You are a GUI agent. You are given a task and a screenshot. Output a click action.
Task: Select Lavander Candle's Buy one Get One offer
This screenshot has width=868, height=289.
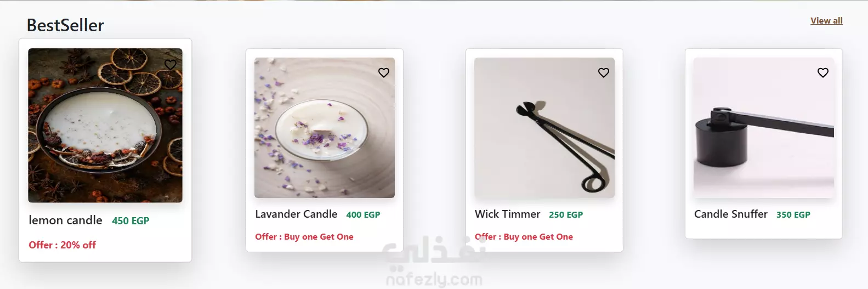304,237
